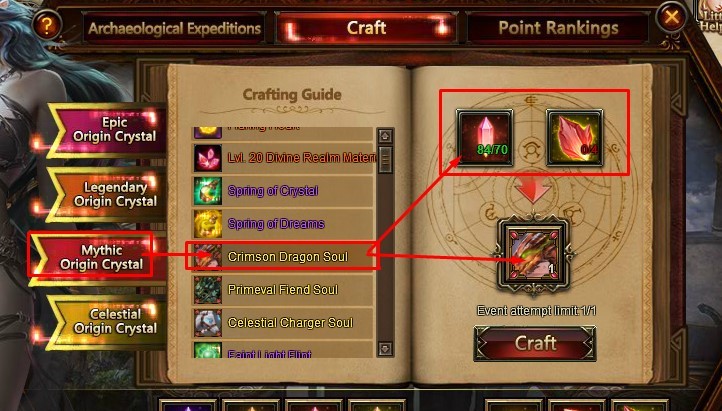Switch to Archaeological Expeditions tab
Viewport: 722px width, 411px height.
pyautogui.click(x=175, y=29)
